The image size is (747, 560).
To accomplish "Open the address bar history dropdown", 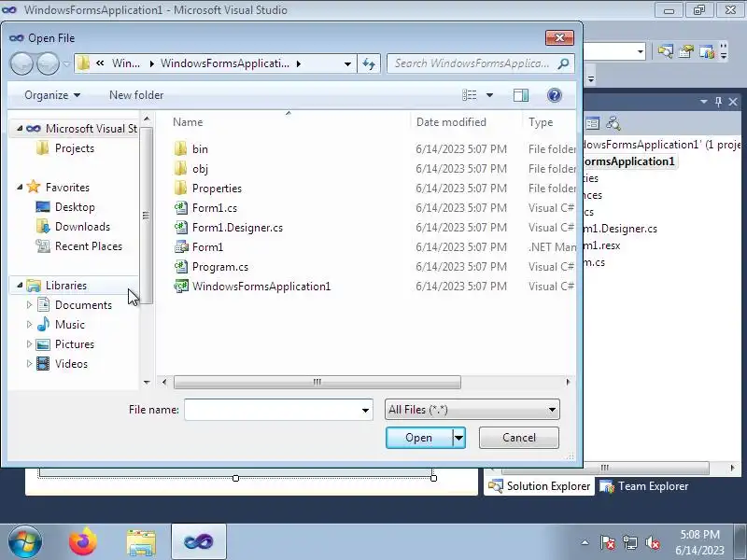I will [x=347, y=63].
